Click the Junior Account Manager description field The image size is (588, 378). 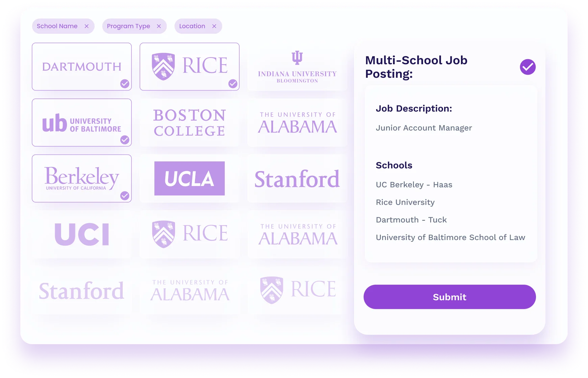pos(424,128)
